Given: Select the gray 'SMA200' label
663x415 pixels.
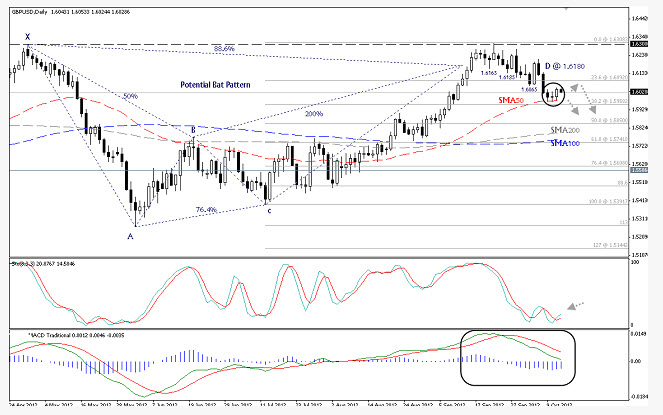Looking at the screenshot, I should (564, 130).
